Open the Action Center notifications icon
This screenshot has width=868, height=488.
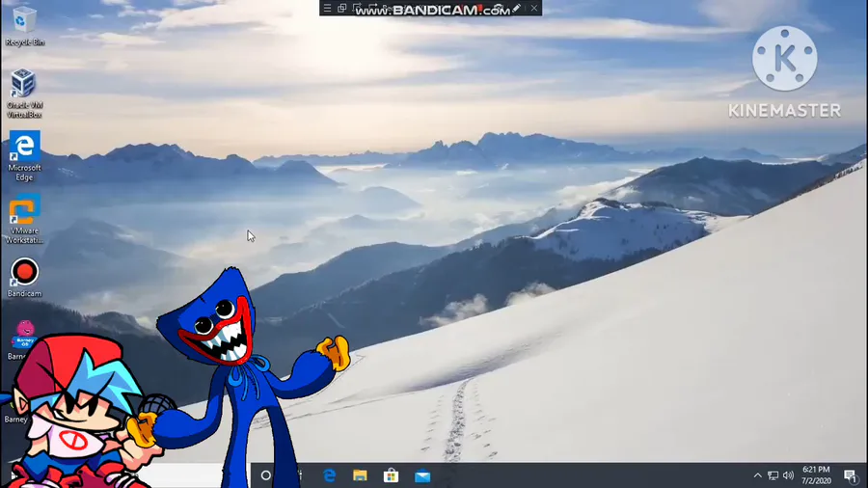(851, 475)
